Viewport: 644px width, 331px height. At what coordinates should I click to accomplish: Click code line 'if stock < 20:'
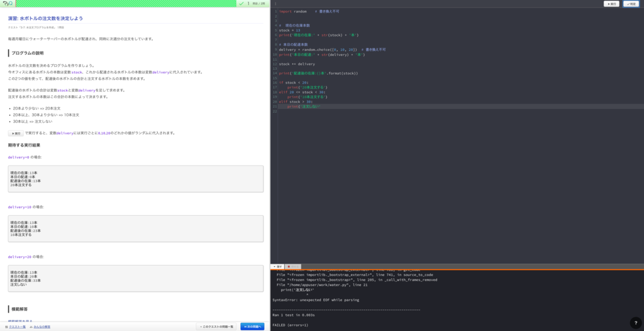[x=294, y=82]
